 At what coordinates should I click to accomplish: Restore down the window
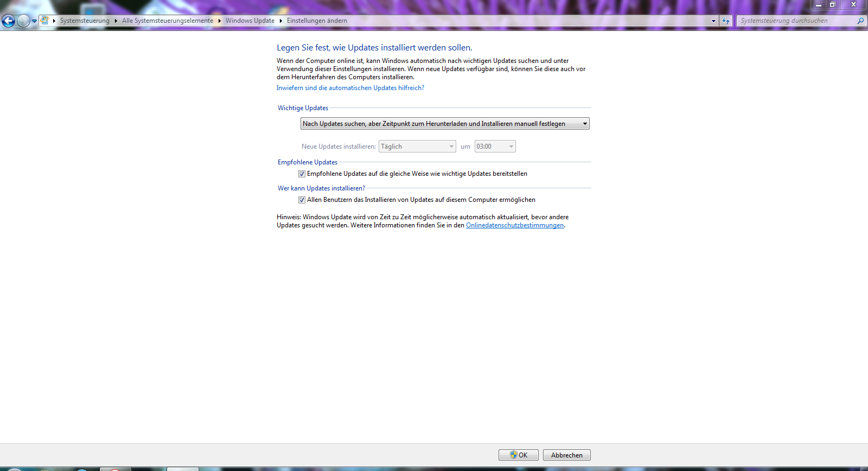coord(832,4)
